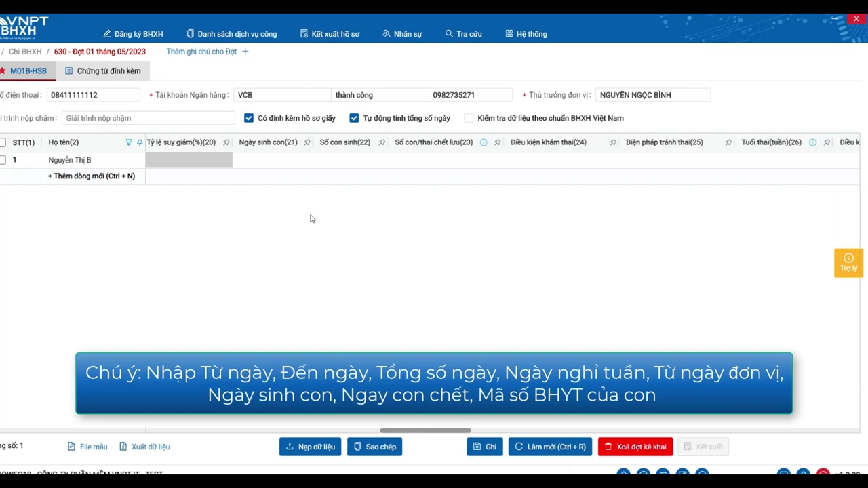
Task: Focus the phone number field 08411111112
Action: pyautogui.click(x=93, y=95)
